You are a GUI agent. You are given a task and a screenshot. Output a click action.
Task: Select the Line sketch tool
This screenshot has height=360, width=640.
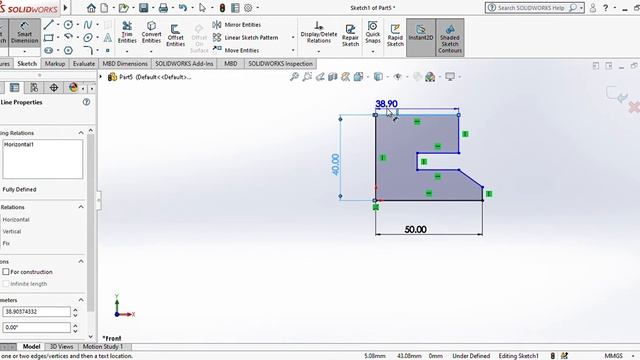click(x=49, y=24)
